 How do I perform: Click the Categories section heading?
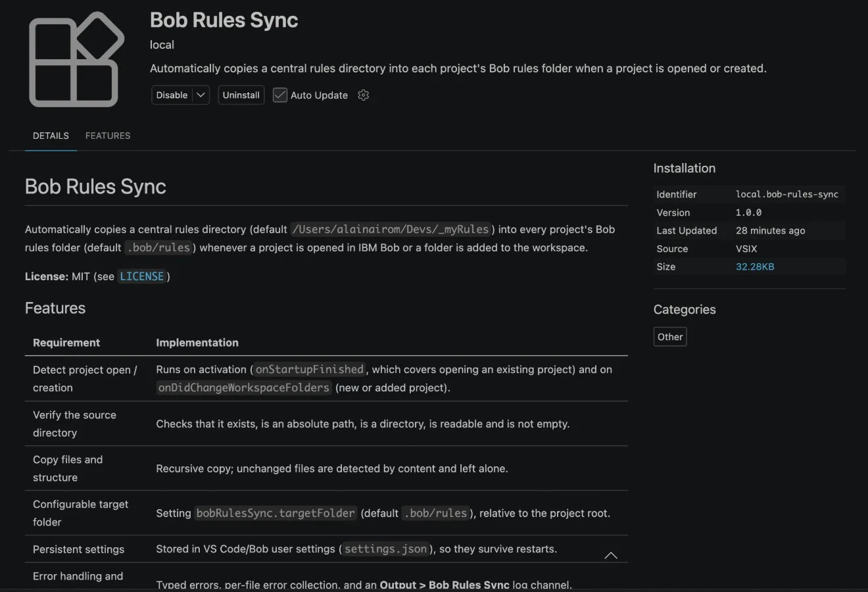point(685,310)
